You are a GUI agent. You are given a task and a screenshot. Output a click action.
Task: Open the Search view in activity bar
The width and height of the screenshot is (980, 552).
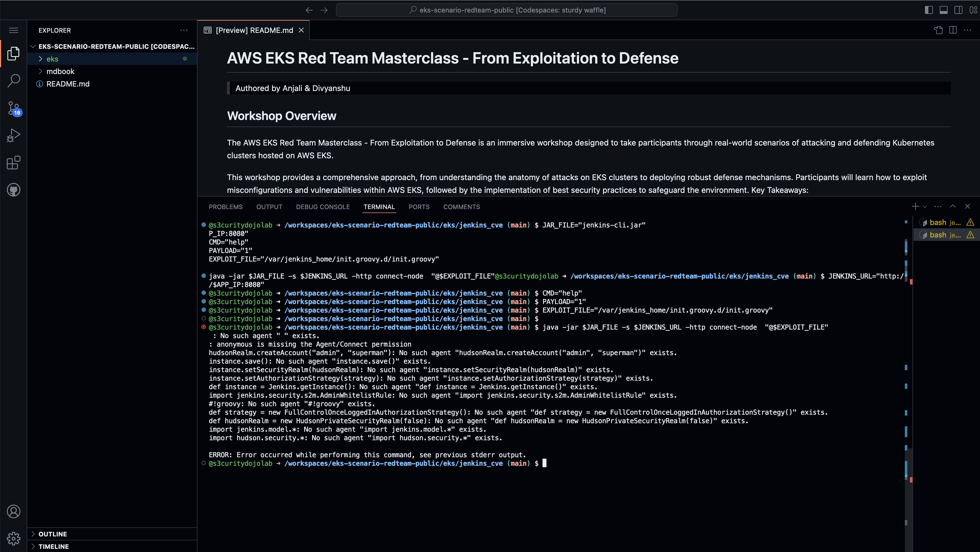tap(14, 80)
